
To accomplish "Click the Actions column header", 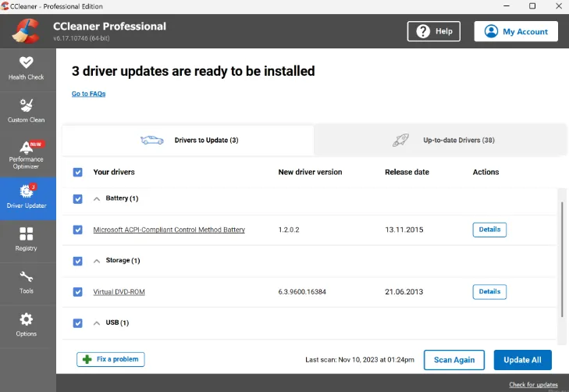I will click(x=485, y=172).
